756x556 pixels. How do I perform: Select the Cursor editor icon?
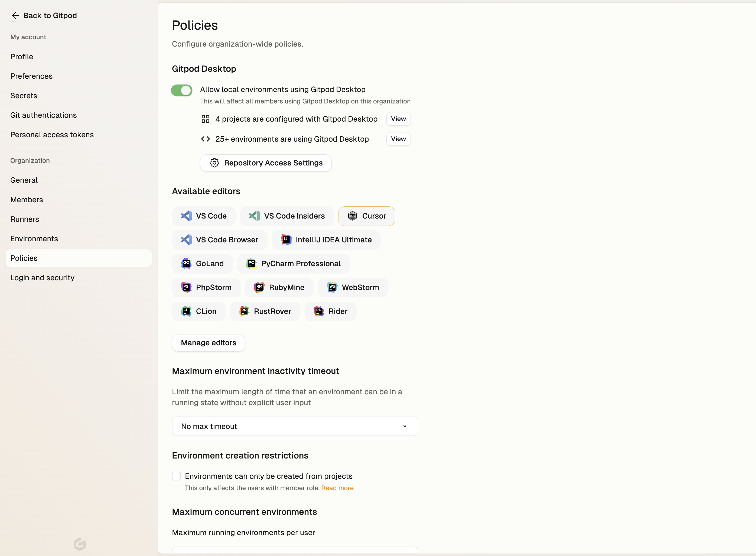[x=352, y=216]
